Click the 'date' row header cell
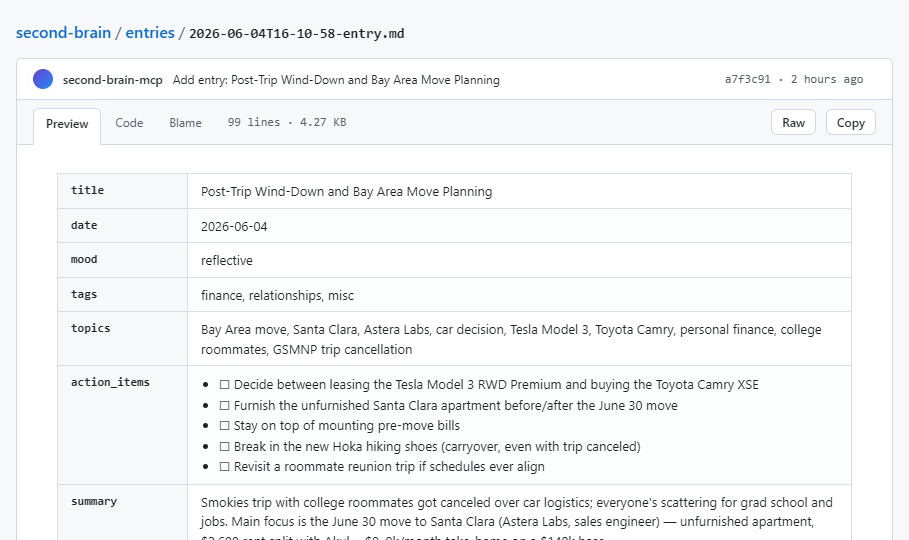The image size is (909, 540). pyautogui.click(x=122, y=226)
